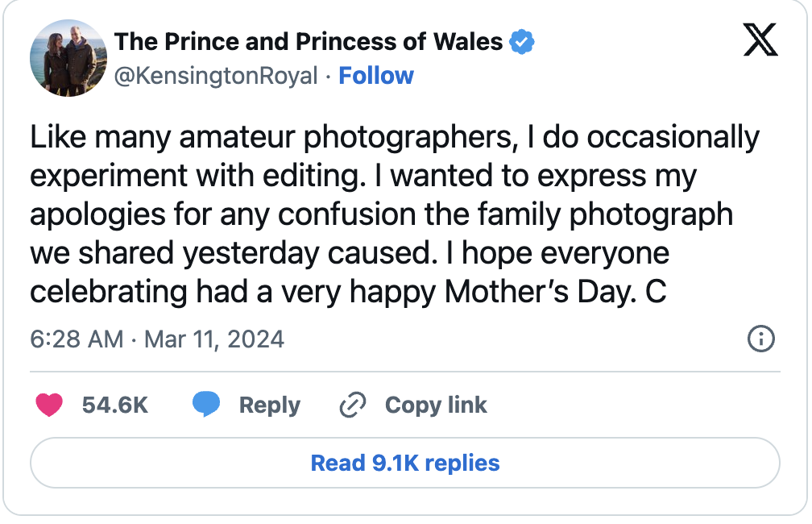Viewport: 812px width, 524px height.
Task: Click the @KensingtonRoyal handle
Action: tap(216, 76)
